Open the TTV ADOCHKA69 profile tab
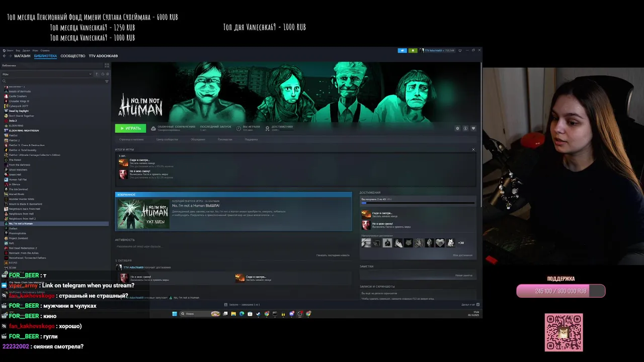The width and height of the screenshot is (644, 362). tap(103, 56)
